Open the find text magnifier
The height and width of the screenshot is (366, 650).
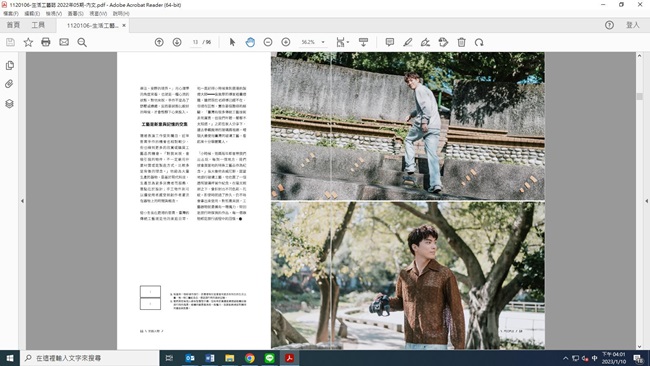click(82, 42)
